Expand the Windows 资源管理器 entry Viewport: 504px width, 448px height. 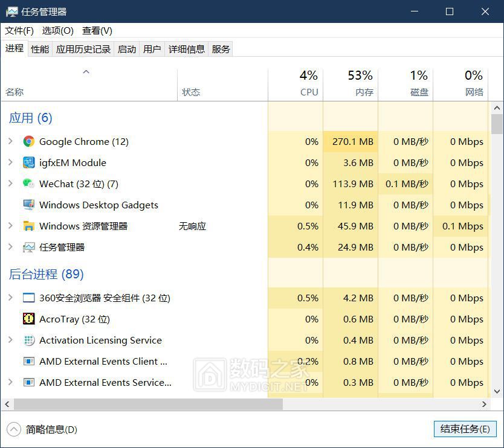[10, 226]
